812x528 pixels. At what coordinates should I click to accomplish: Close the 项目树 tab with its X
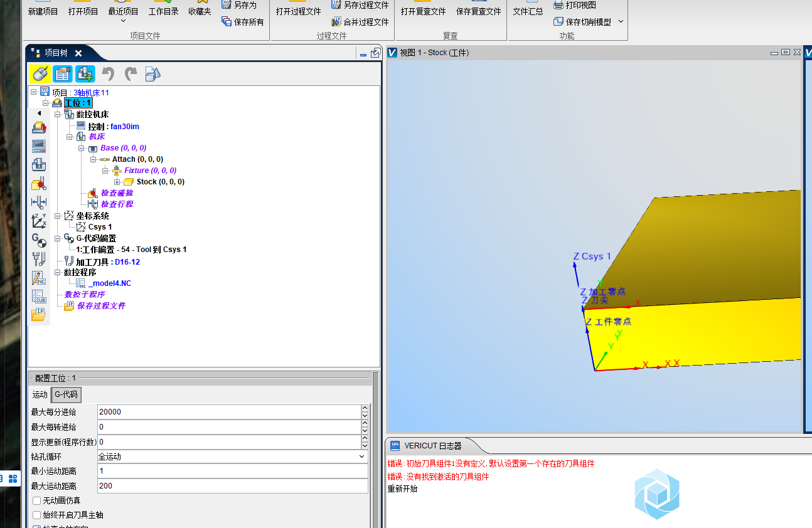tap(78, 53)
